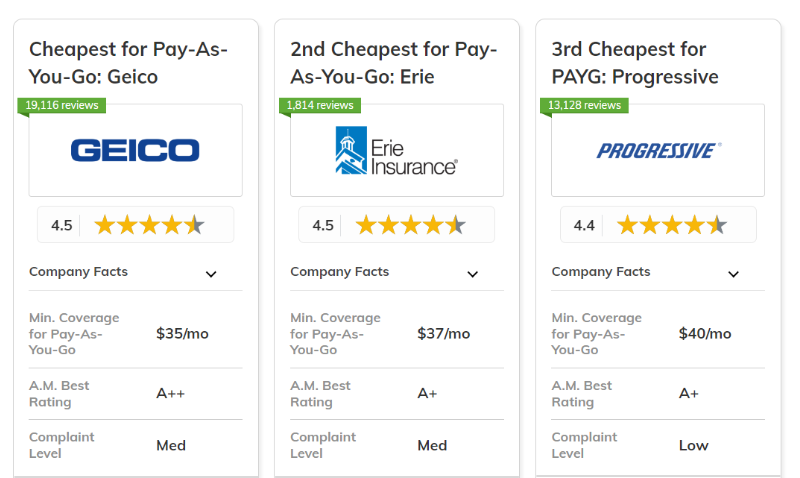Image resolution: width=800 pixels, height=478 pixels.
Task: Click the 1,814 reviews green badge
Action: pos(320,105)
